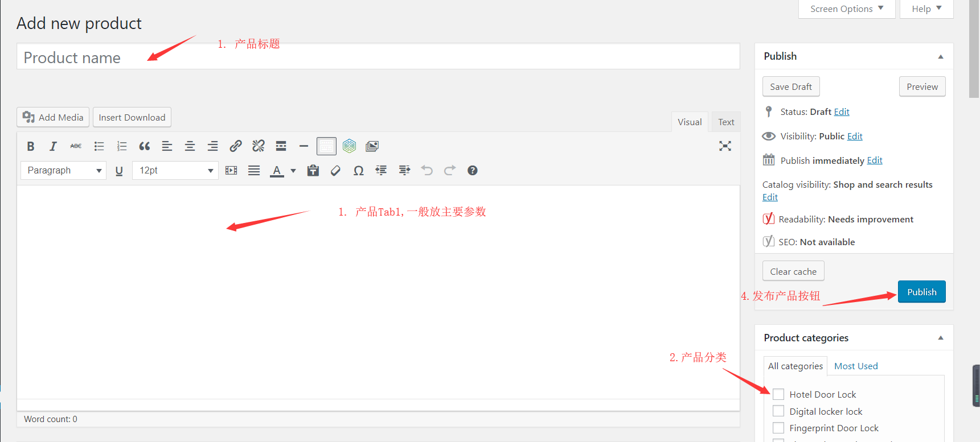Switch to the Text editor tab
Screen dimensions: 980x442
725,122
